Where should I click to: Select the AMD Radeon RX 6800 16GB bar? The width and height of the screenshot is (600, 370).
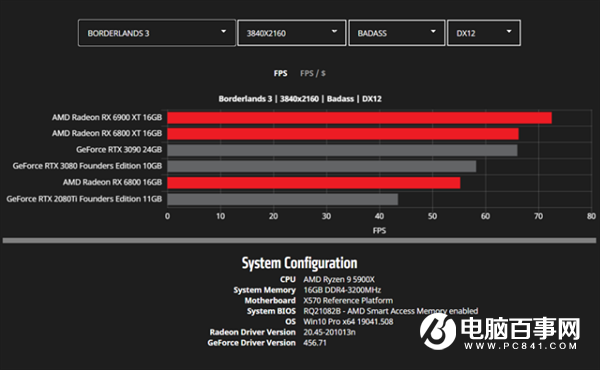313,183
